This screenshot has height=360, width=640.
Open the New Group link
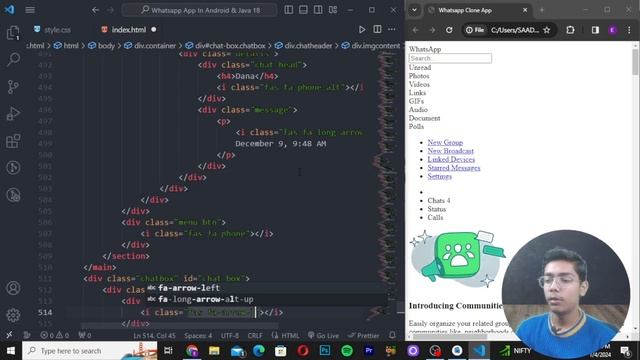click(445, 142)
